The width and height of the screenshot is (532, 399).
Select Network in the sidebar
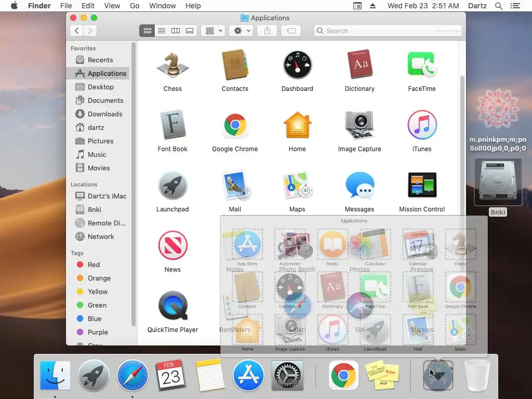click(x=98, y=236)
